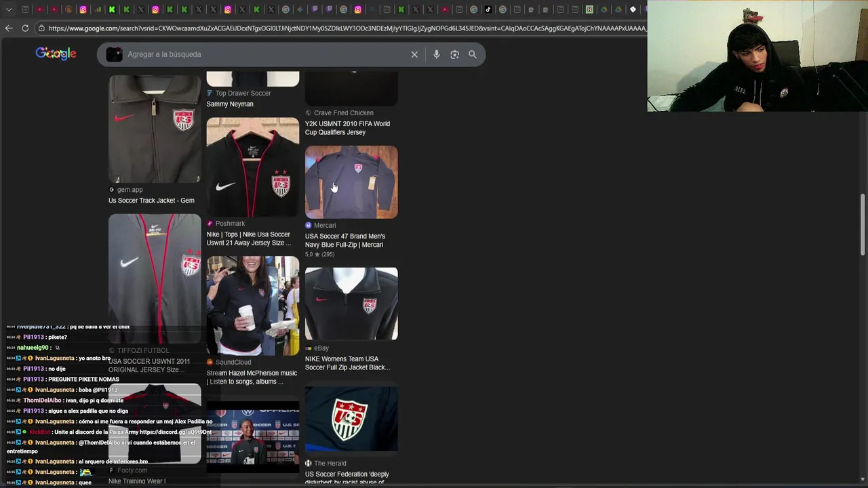Open the gem.app black track jacket thumbnail
Screen dimensions: 868x488
155,128
